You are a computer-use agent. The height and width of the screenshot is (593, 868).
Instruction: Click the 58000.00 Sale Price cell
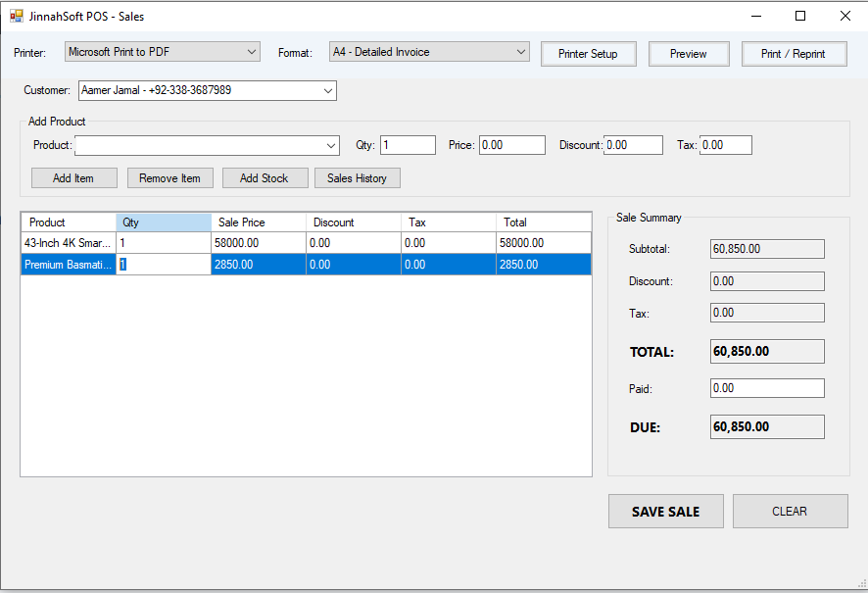point(259,243)
